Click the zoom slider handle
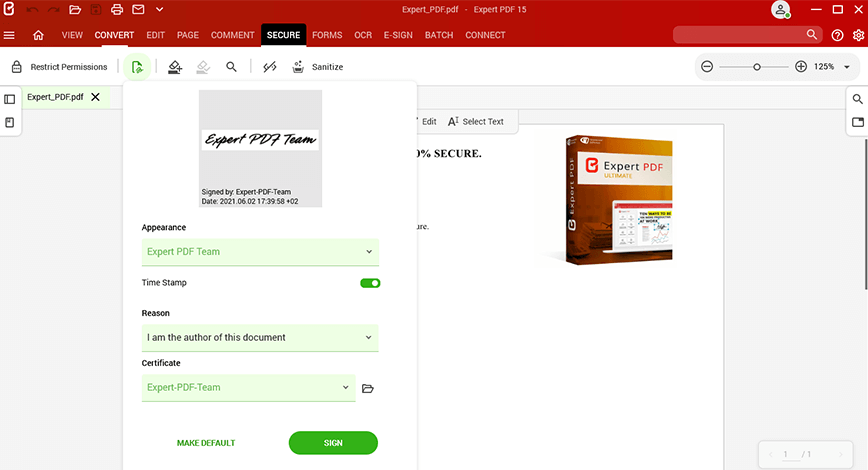The width and height of the screenshot is (868, 470). [x=756, y=67]
